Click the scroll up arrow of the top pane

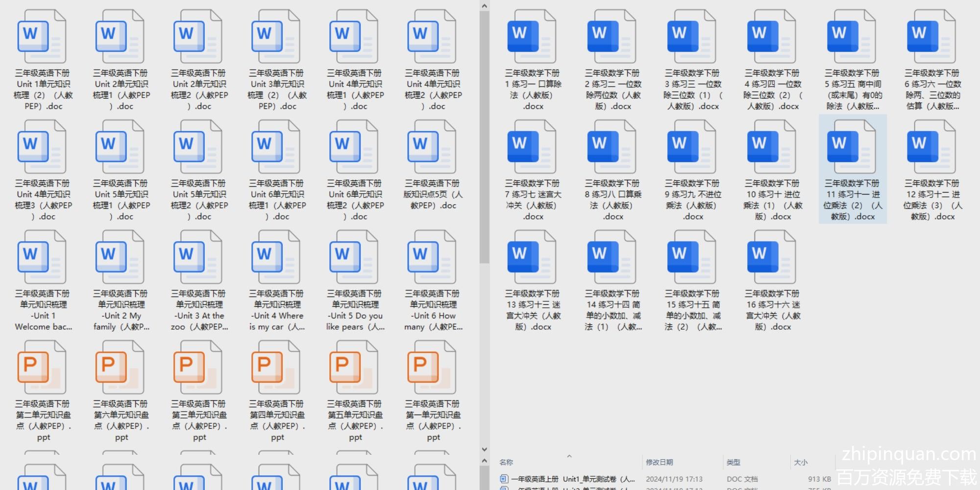484,6
